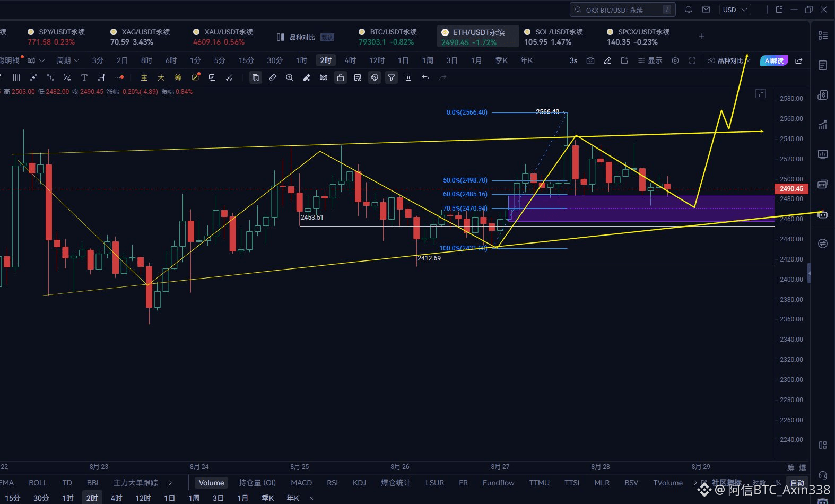Open the candlestick chart type dropdown
Viewport: 835px width, 504px height.
[36, 60]
